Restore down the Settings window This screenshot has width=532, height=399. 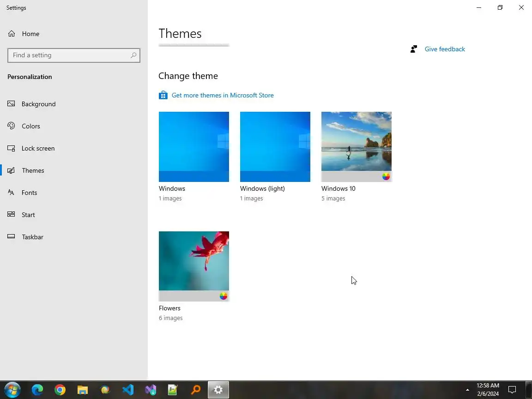pos(500,7)
